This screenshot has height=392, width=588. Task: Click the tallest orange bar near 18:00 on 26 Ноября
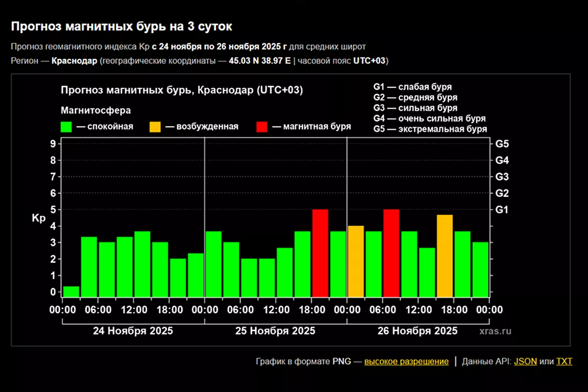pos(444,256)
